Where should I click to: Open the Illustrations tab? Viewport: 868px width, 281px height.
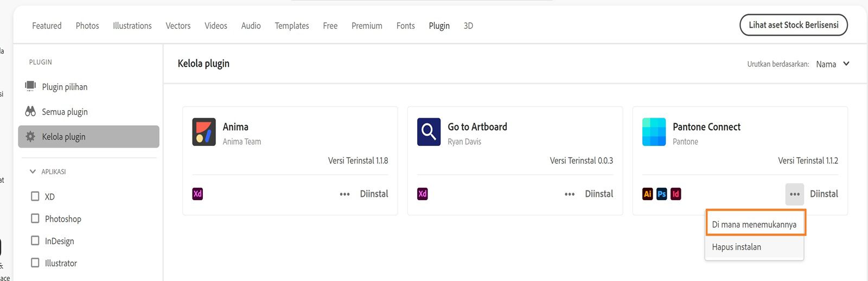(x=132, y=25)
